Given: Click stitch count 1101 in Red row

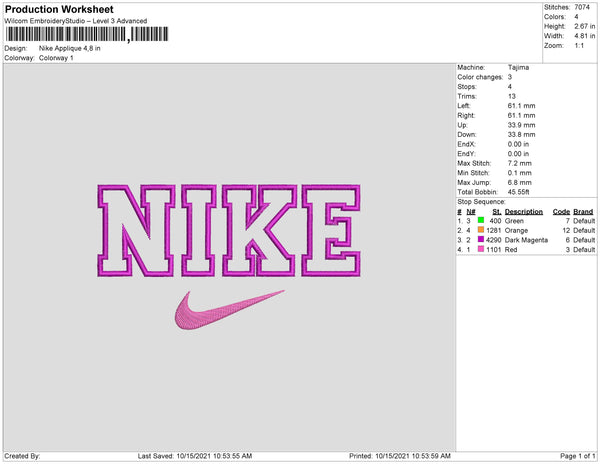Looking at the screenshot, I should click(494, 249).
